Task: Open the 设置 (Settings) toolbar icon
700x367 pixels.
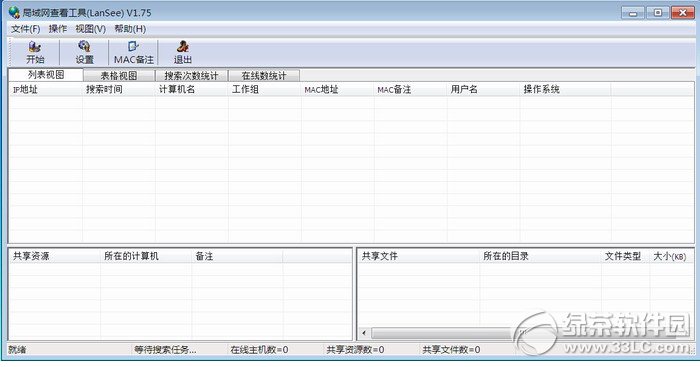Action: pyautogui.click(x=84, y=53)
